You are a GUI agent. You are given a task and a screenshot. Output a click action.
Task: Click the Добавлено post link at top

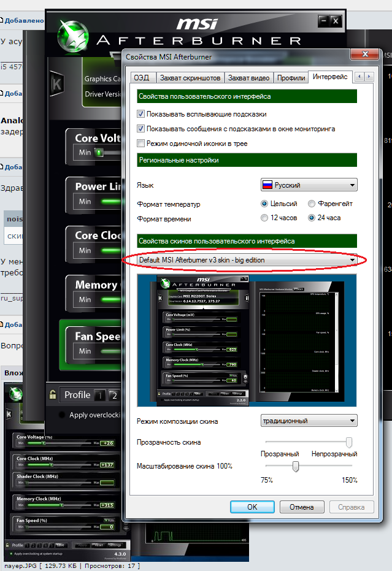24,20
